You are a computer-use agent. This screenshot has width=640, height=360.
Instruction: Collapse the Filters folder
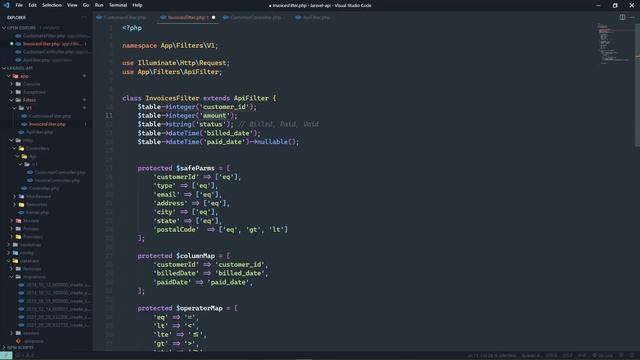pyautogui.click(x=46, y=100)
